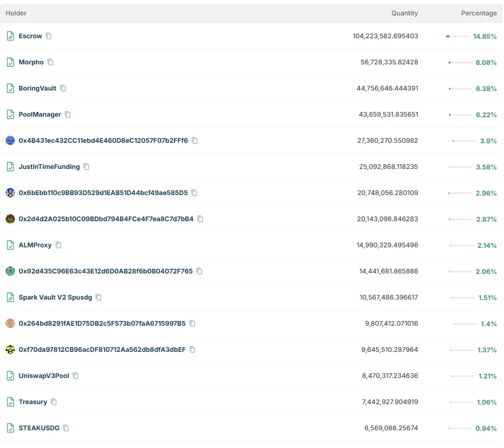Click the Quantity column header
The width and height of the screenshot is (504, 448).
pos(405,13)
